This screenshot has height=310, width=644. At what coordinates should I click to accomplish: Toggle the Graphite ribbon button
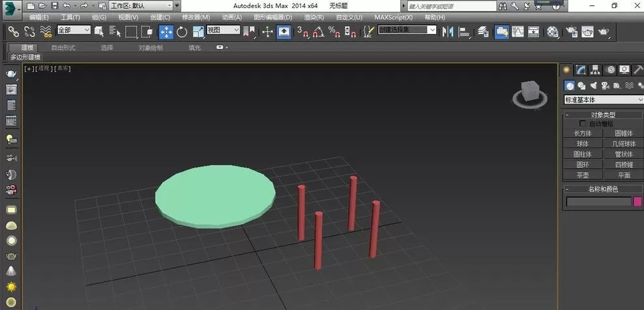pyautogui.click(x=502, y=32)
